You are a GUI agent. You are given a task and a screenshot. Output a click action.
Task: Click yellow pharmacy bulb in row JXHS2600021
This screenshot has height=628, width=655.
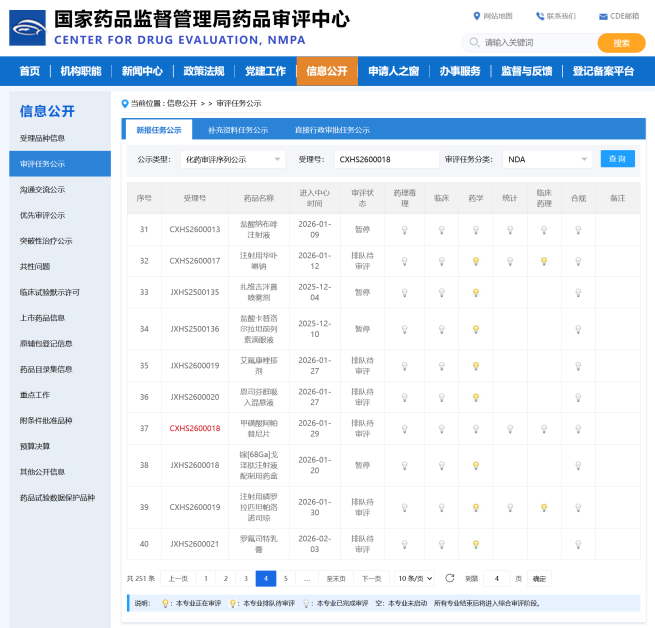[475, 544]
